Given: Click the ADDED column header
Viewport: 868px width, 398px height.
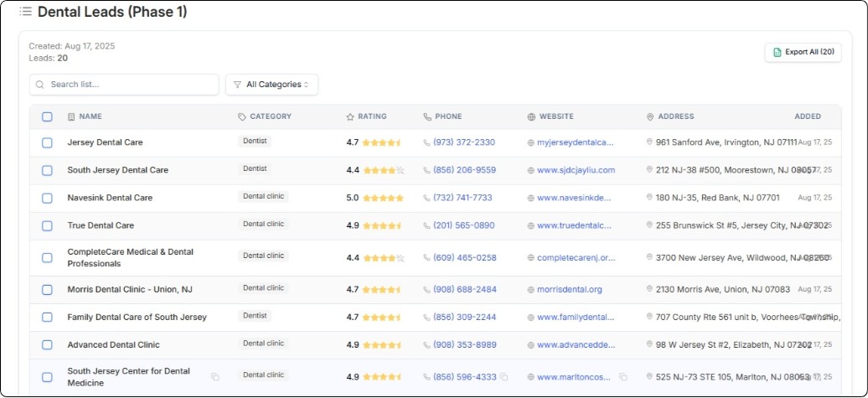Looking at the screenshot, I should tap(808, 116).
